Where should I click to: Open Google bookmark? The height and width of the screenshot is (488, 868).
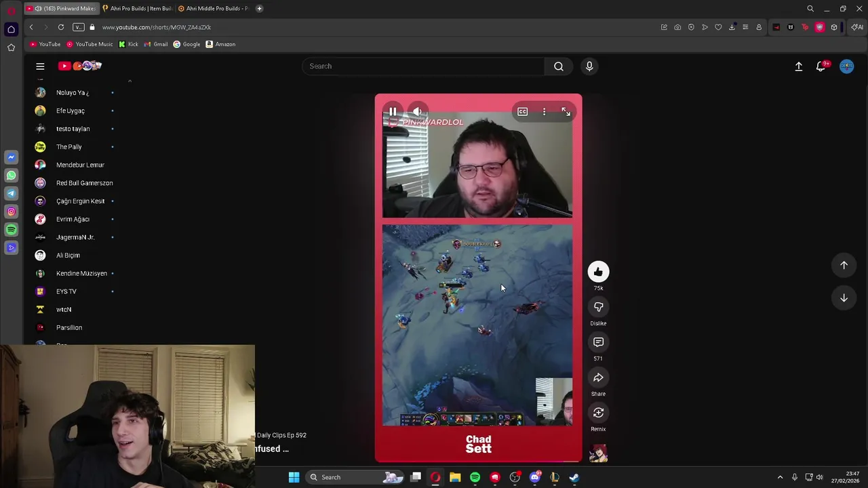186,44
